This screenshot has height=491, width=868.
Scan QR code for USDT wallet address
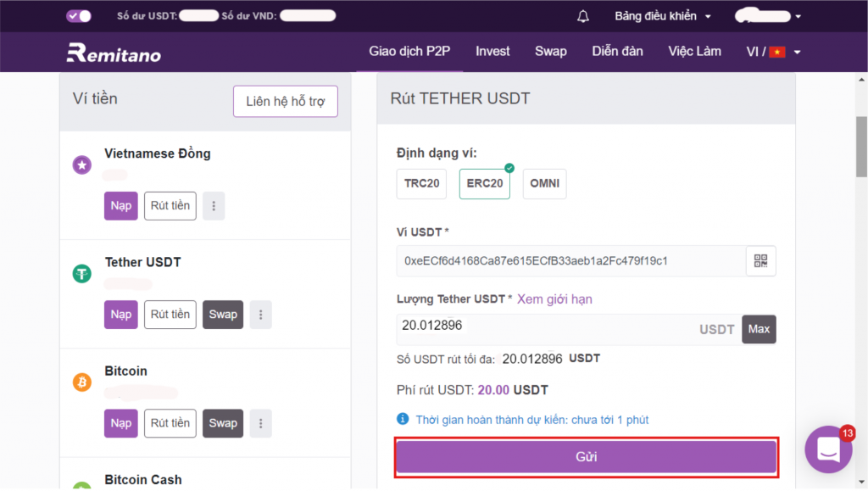760,260
